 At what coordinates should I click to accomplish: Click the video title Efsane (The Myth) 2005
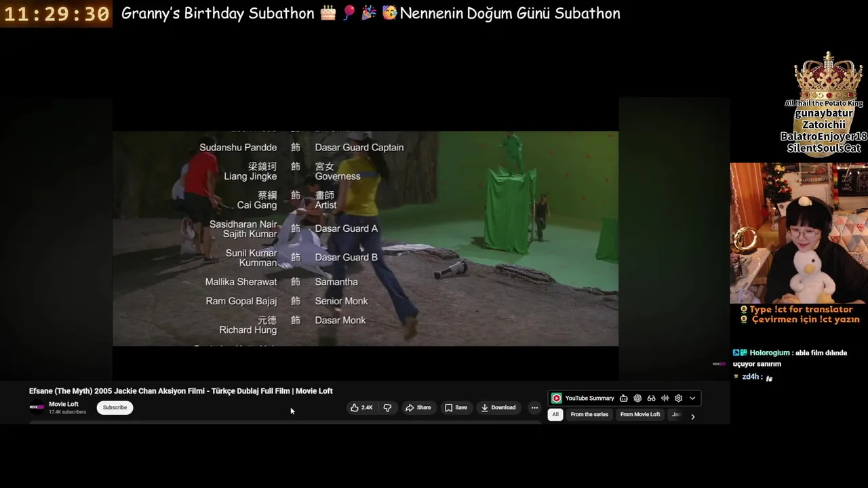point(181,391)
